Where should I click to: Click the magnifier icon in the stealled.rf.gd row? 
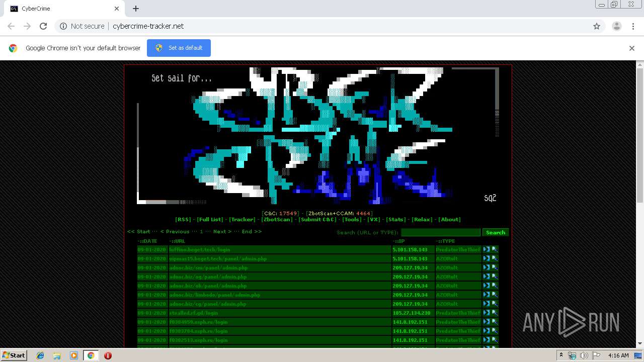click(x=495, y=313)
